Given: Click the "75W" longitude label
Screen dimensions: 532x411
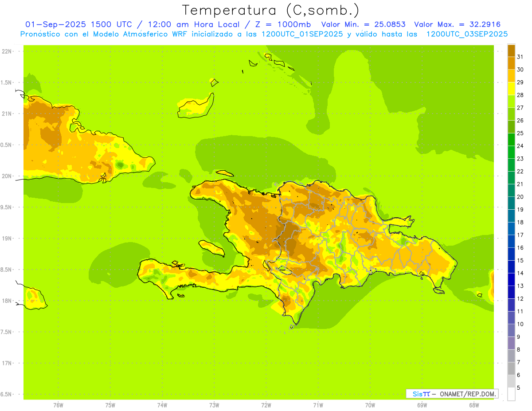Looking at the screenshot, I should pos(110,405).
